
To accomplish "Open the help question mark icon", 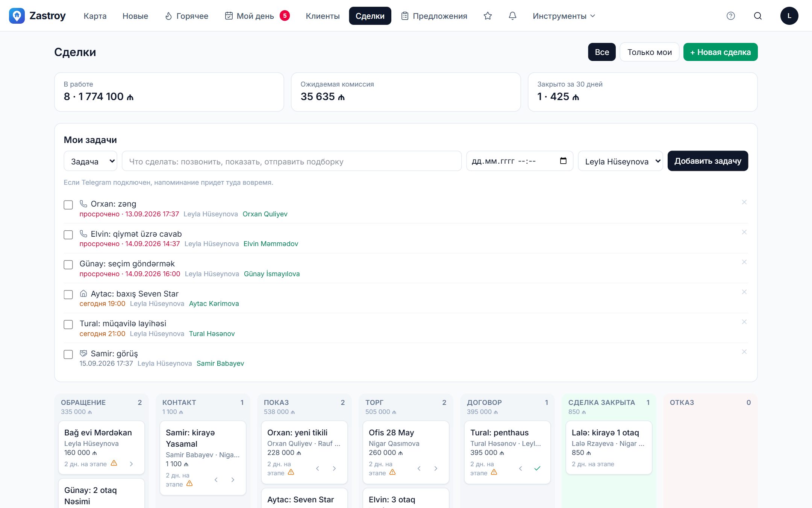I will point(730,16).
